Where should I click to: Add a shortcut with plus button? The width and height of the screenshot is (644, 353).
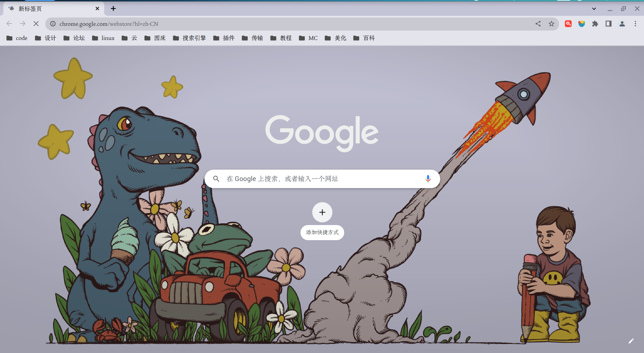pos(322,212)
